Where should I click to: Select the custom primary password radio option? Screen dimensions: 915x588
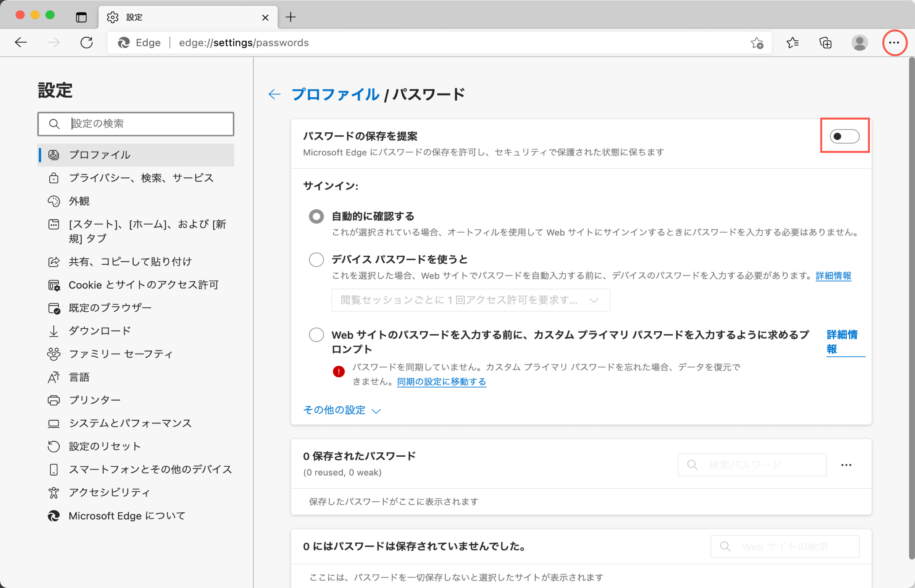tap(316, 335)
